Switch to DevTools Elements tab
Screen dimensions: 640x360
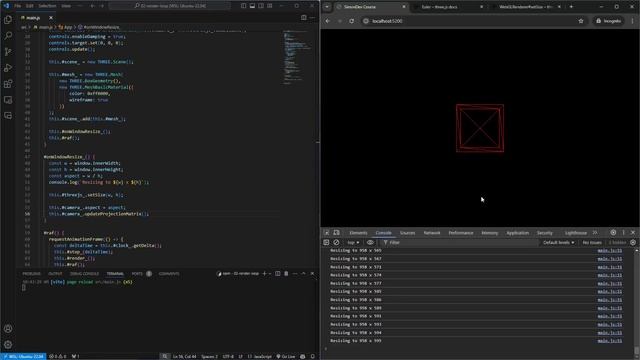point(358,233)
